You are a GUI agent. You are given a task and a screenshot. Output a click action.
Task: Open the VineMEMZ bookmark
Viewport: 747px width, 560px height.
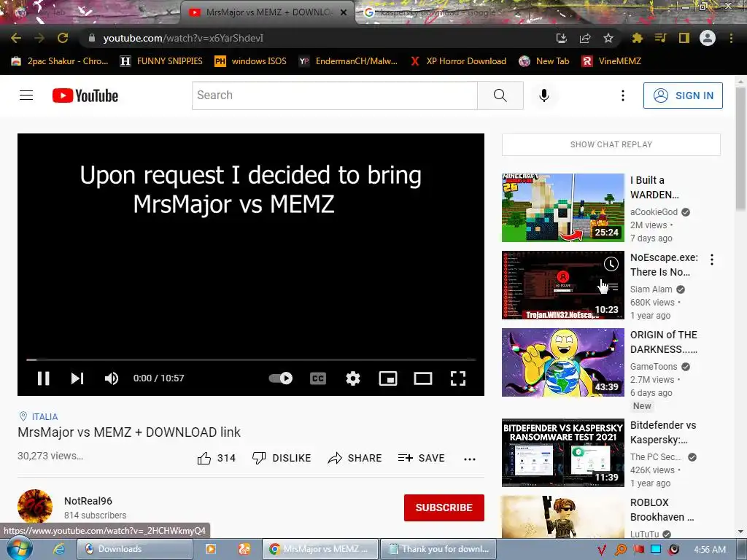[x=612, y=61]
